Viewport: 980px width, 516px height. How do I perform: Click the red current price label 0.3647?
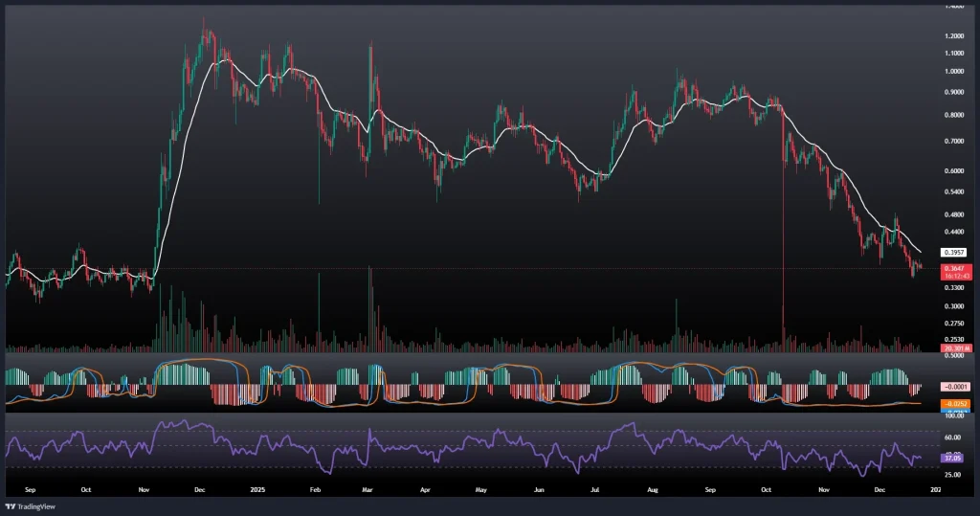point(951,269)
